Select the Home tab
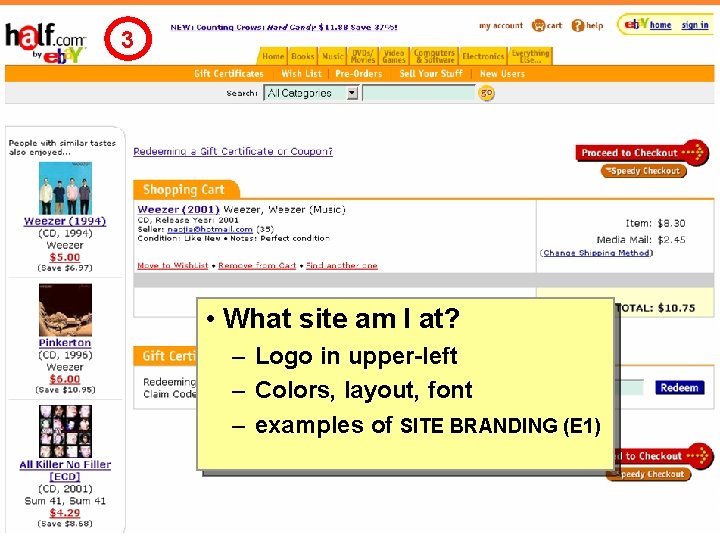 [x=273, y=56]
